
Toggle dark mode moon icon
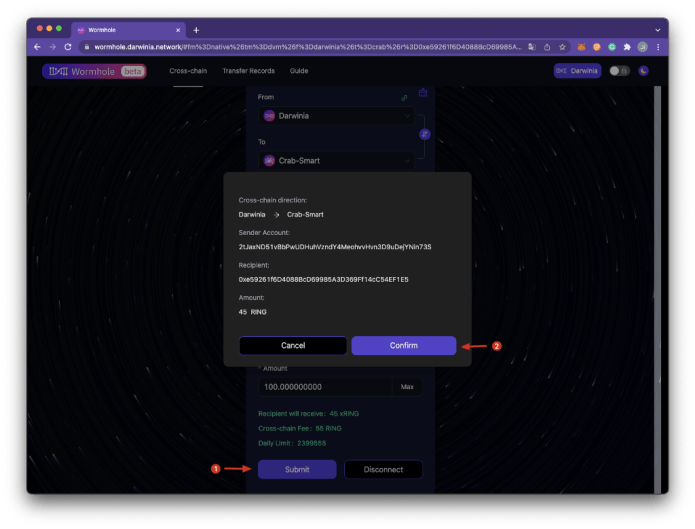[x=643, y=71]
